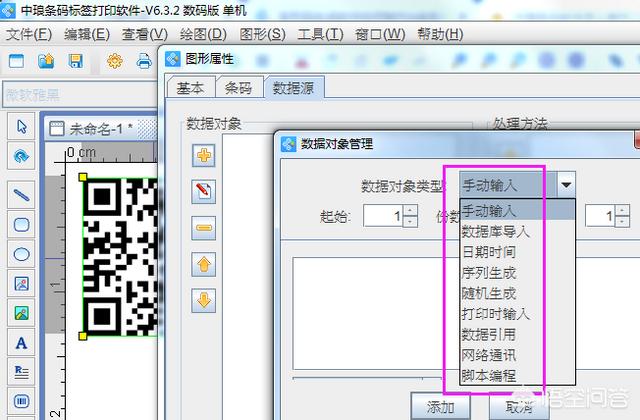This screenshot has height=420, width=640.
Task: Click the 取消 button
Action: (519, 407)
